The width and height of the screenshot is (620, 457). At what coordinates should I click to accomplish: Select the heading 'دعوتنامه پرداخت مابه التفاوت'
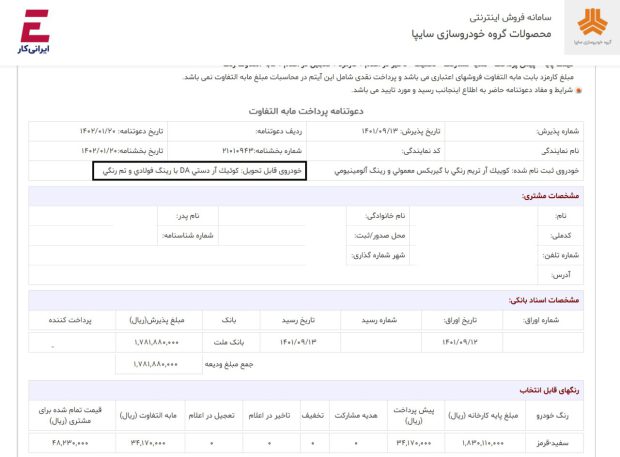click(x=306, y=111)
